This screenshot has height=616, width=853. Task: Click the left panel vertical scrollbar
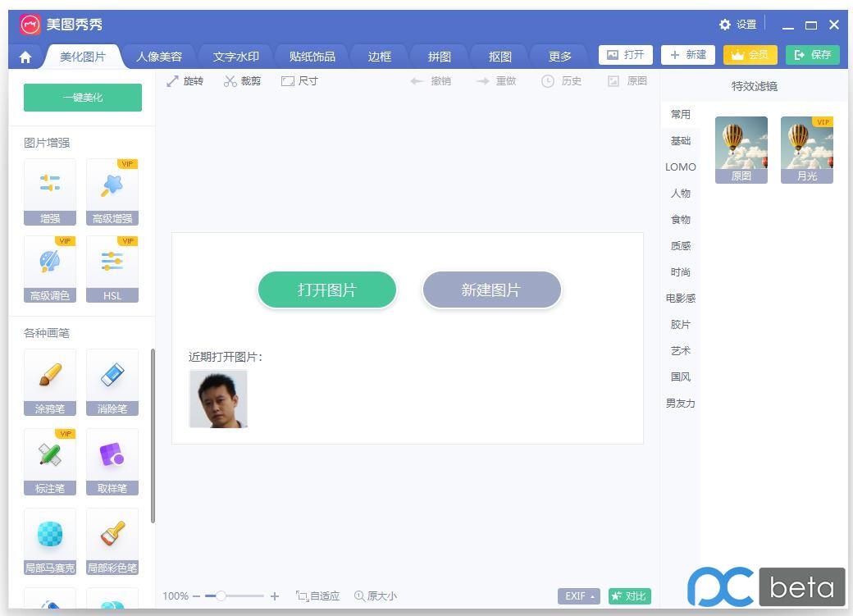pyautogui.click(x=153, y=436)
